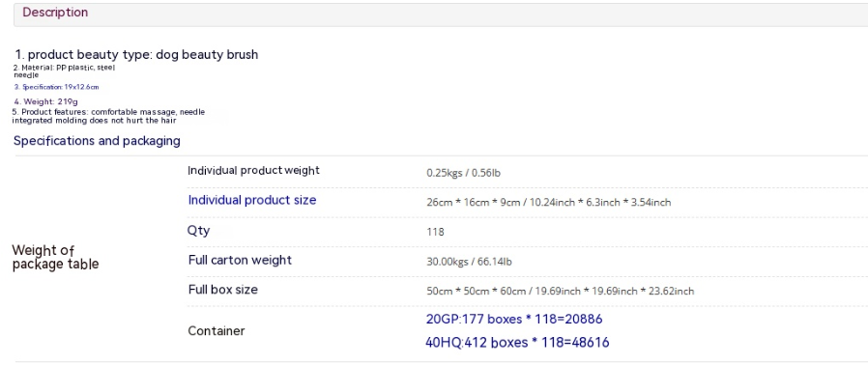Select the Specification 19x12.6cm line
Image resolution: width=868 pixels, height=365 pixels.
(x=56, y=87)
